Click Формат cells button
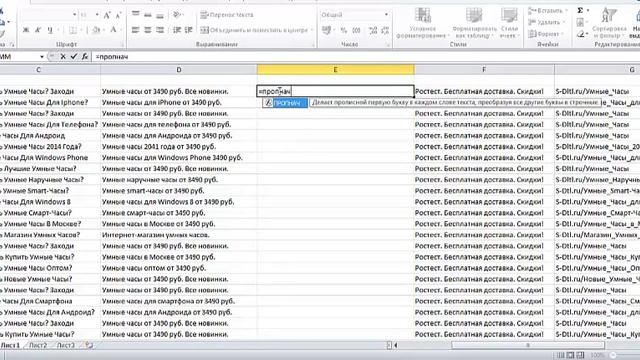Image resolution: width=640 pixels, height=360 pixels. (546, 34)
